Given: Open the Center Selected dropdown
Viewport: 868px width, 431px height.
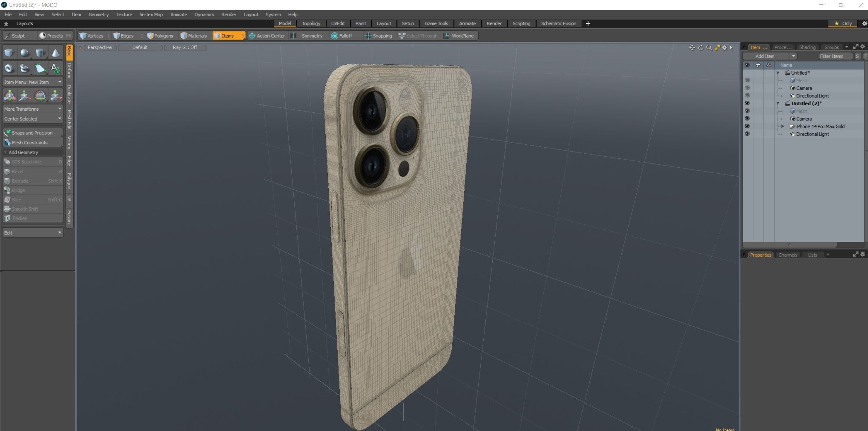Looking at the screenshot, I should click(x=33, y=119).
